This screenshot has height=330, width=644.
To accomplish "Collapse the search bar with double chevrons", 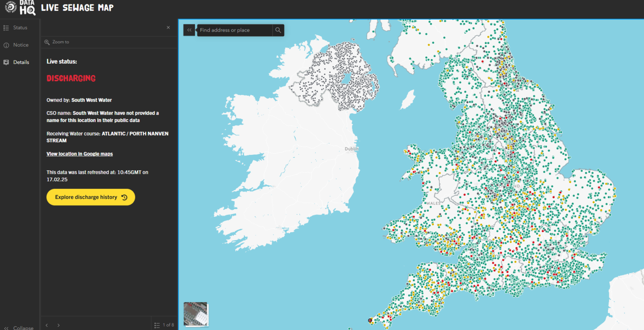I will pyautogui.click(x=189, y=30).
